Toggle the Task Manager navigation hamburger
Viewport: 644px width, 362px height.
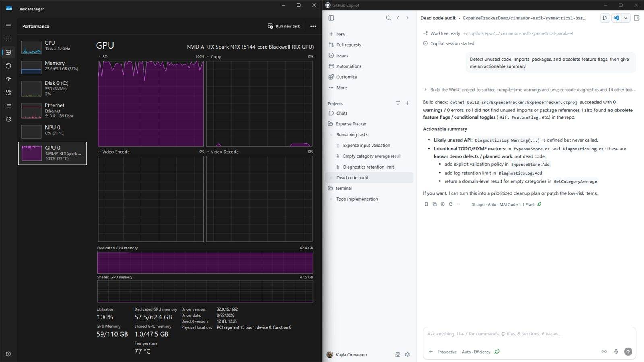(x=8, y=25)
